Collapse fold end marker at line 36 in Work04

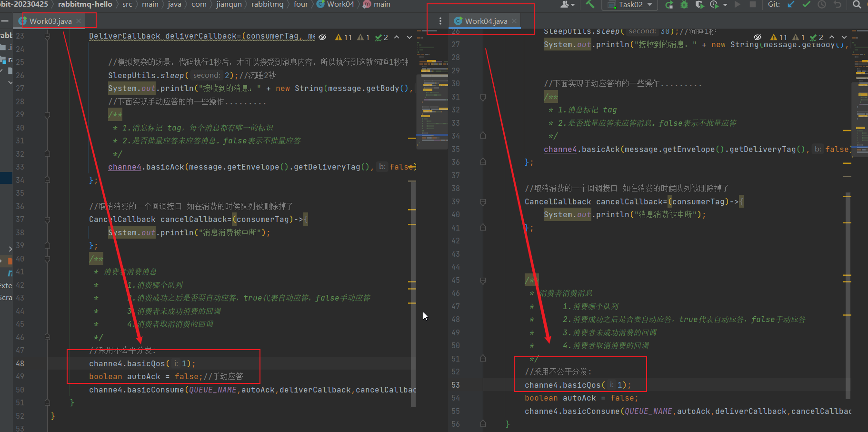[483, 162]
